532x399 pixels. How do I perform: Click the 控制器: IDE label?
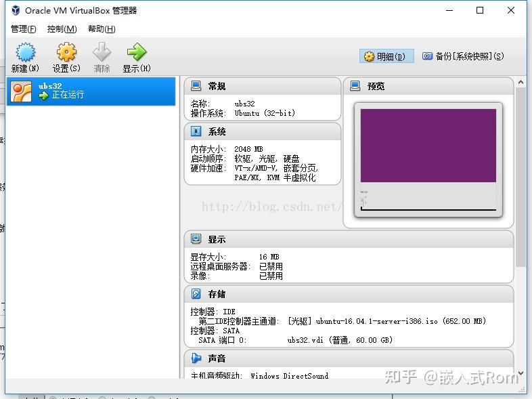pos(213,312)
